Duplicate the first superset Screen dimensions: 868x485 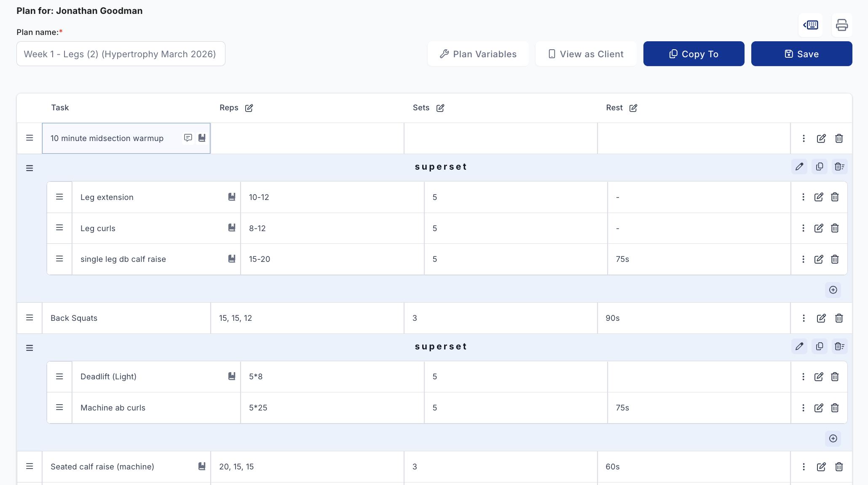tap(819, 167)
